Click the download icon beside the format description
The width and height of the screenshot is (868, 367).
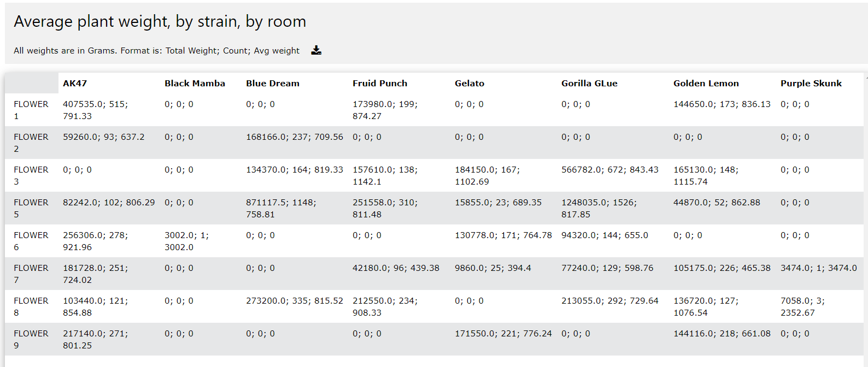[316, 50]
